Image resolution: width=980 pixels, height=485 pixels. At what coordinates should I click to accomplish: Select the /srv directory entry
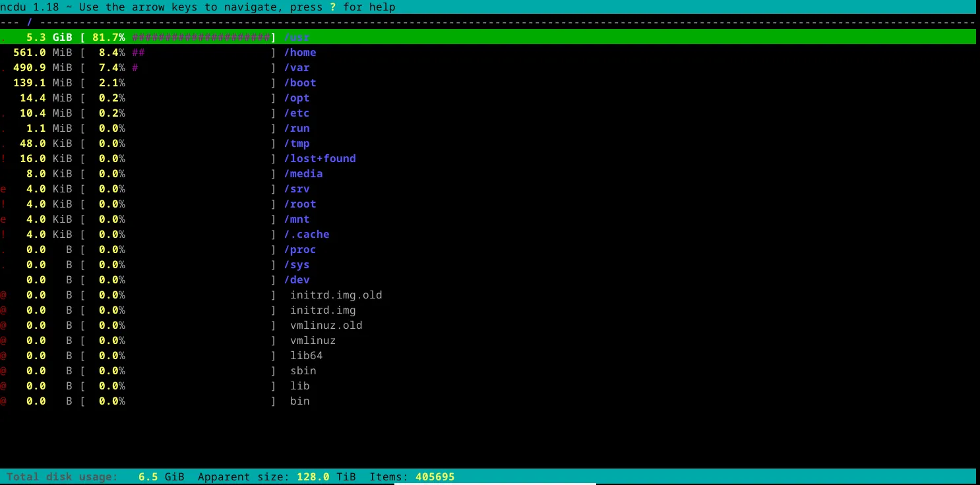tap(297, 189)
